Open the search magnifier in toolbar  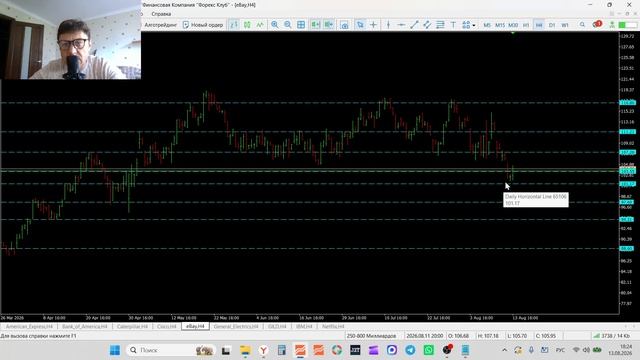click(582, 25)
